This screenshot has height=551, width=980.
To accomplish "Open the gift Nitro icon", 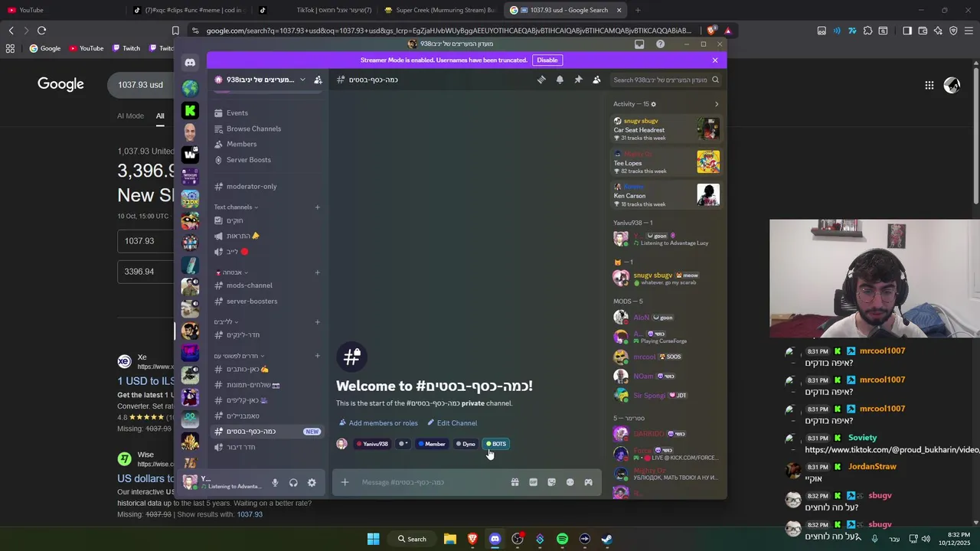I will [514, 482].
